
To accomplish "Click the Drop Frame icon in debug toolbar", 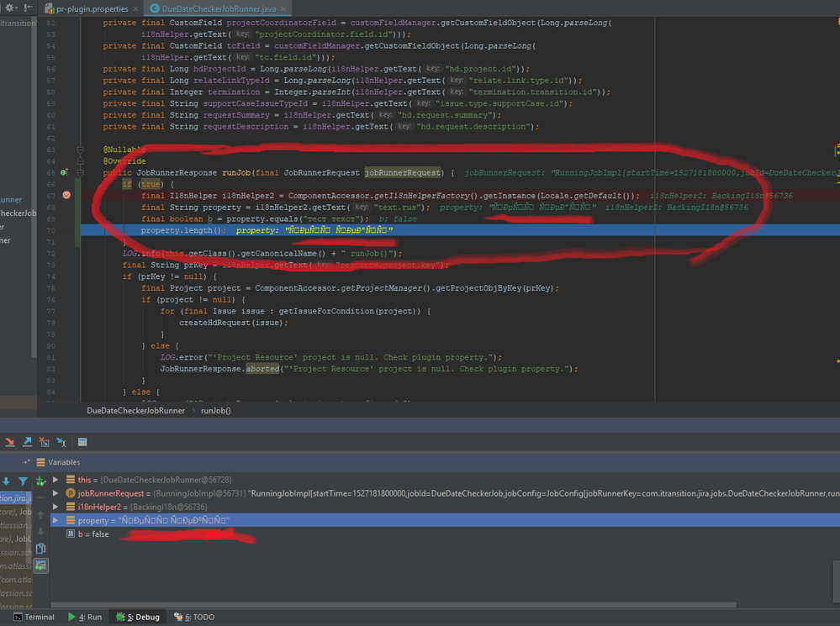I will point(44,442).
